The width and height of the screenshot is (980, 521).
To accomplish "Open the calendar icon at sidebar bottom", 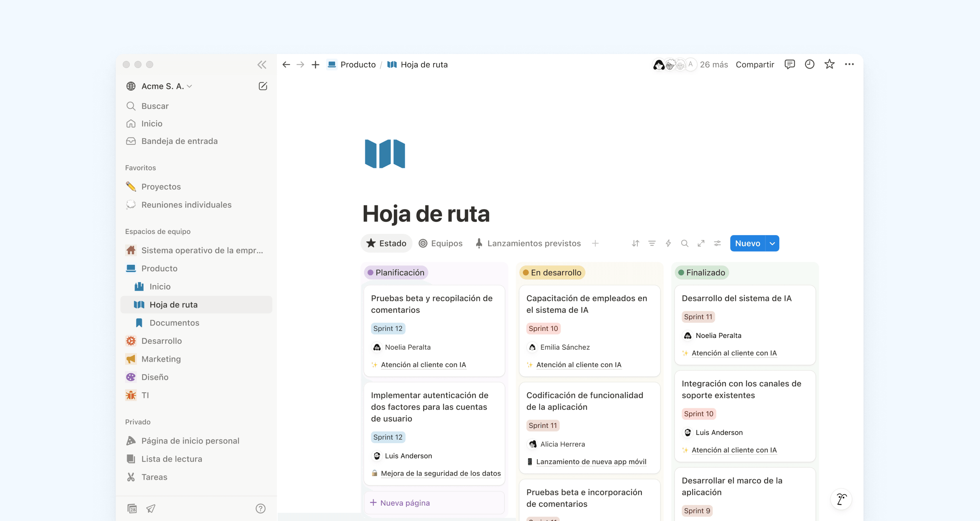I will click(x=132, y=508).
